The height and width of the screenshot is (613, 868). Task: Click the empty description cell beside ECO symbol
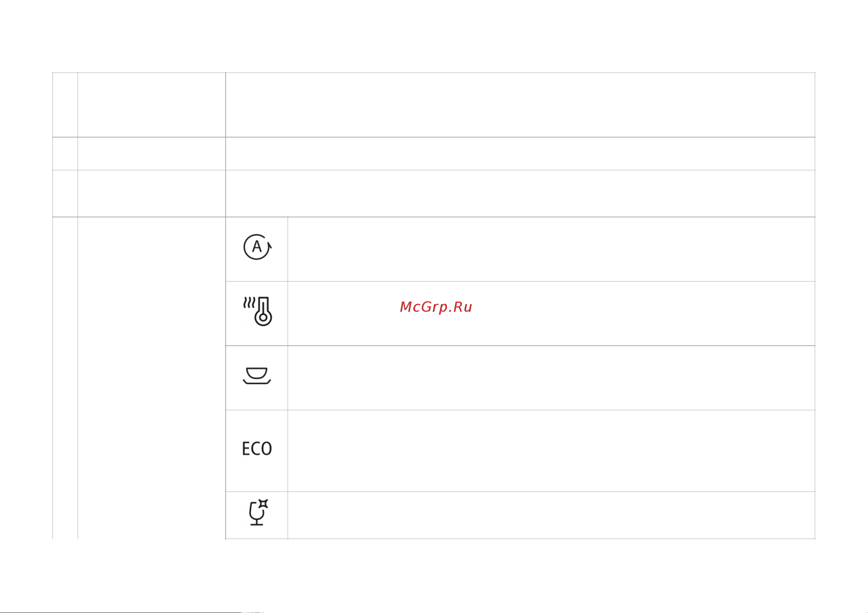click(x=551, y=451)
